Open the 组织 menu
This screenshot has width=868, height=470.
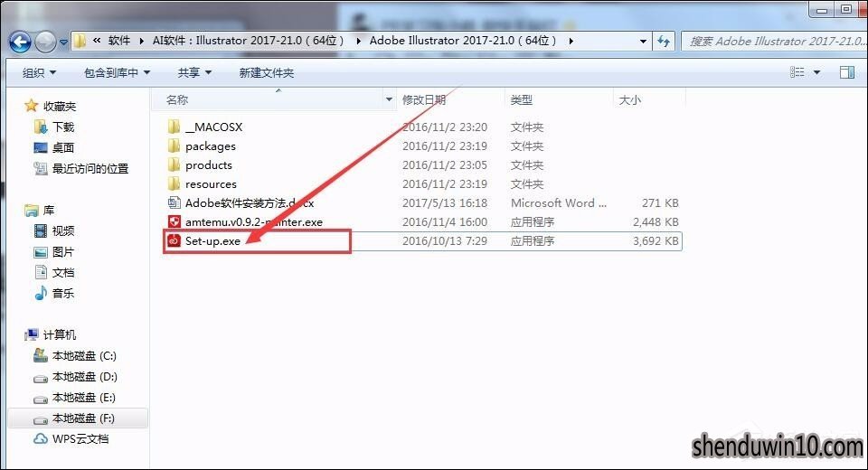point(39,72)
